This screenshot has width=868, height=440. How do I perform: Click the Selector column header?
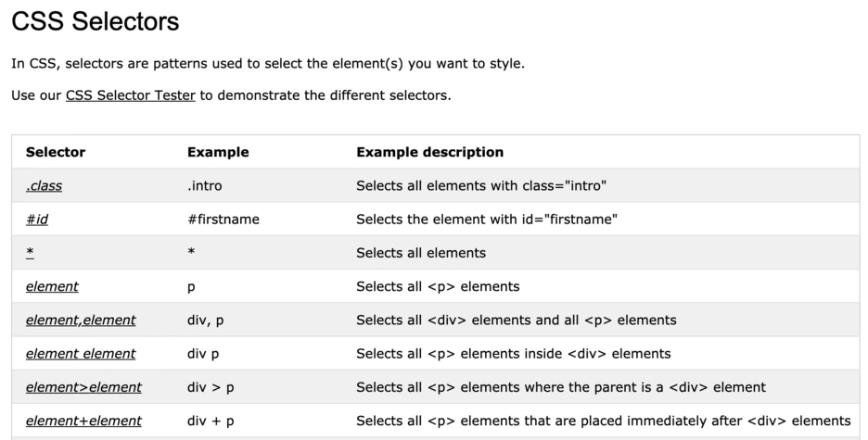click(x=56, y=152)
